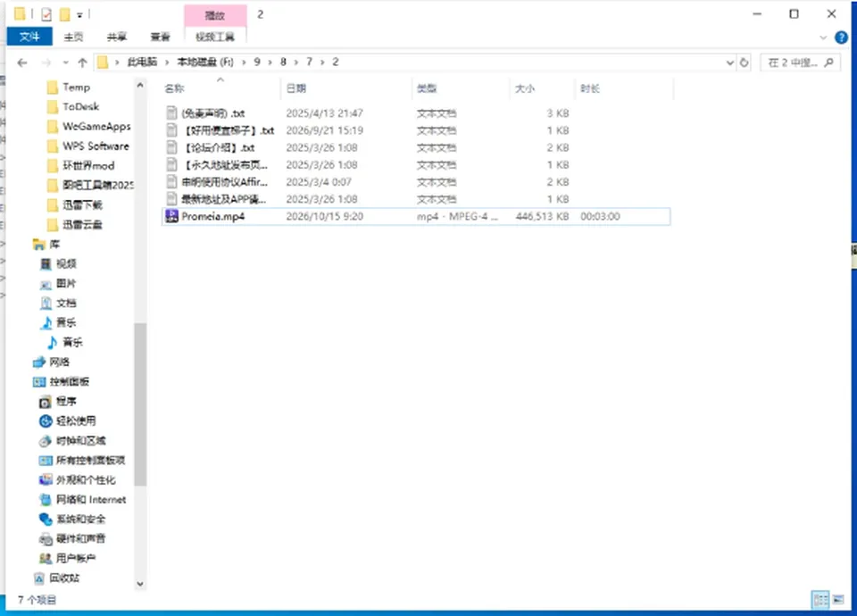The image size is (857, 616).
Task: Open the chevron dropdown after 此电脑 in the address bar
Action: click(167, 62)
